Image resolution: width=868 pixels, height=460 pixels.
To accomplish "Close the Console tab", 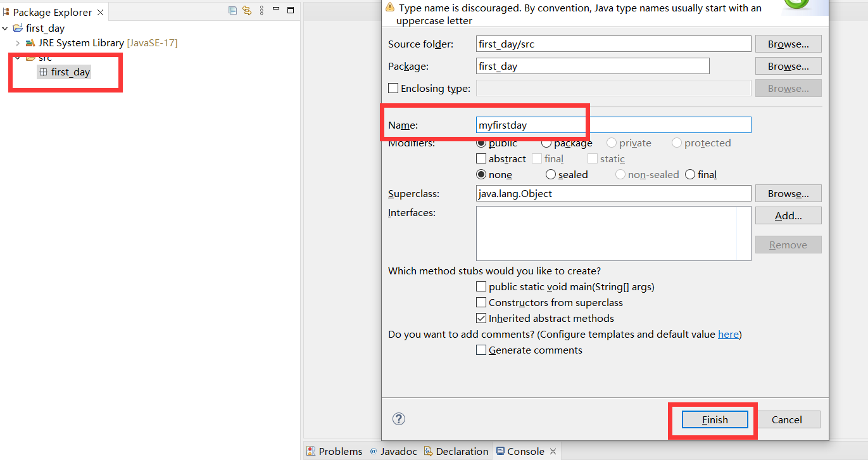I will 553,451.
